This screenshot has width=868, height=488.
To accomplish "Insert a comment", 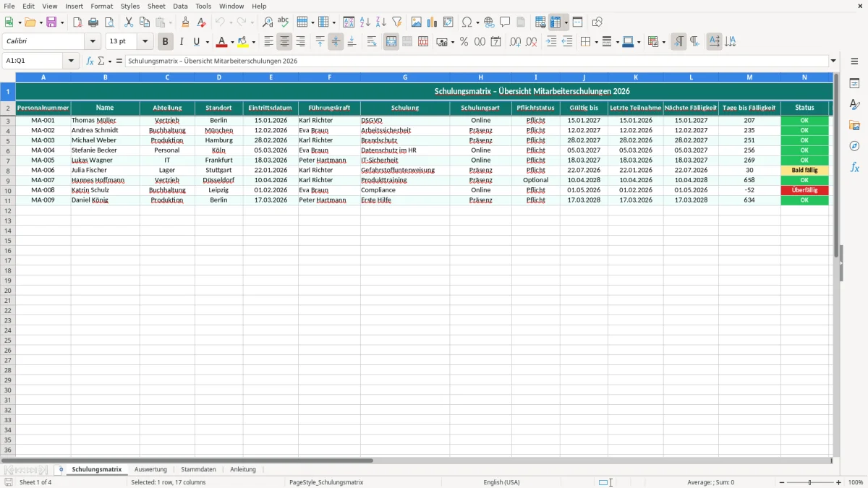I will pos(506,22).
